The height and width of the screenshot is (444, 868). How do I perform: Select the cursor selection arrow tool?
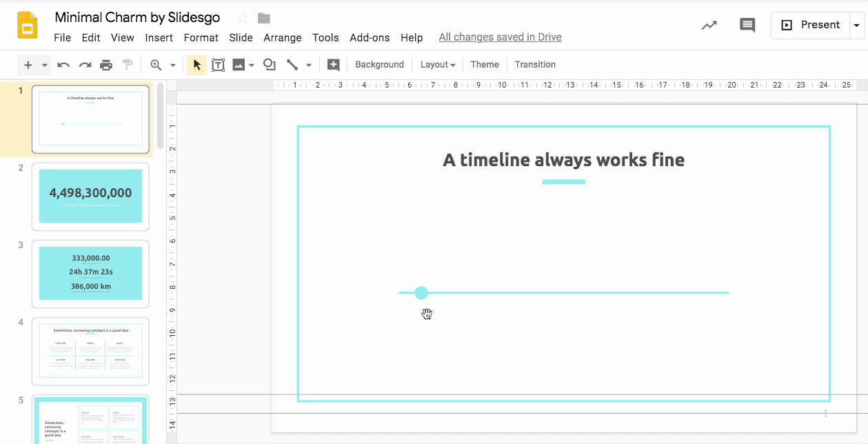(196, 64)
